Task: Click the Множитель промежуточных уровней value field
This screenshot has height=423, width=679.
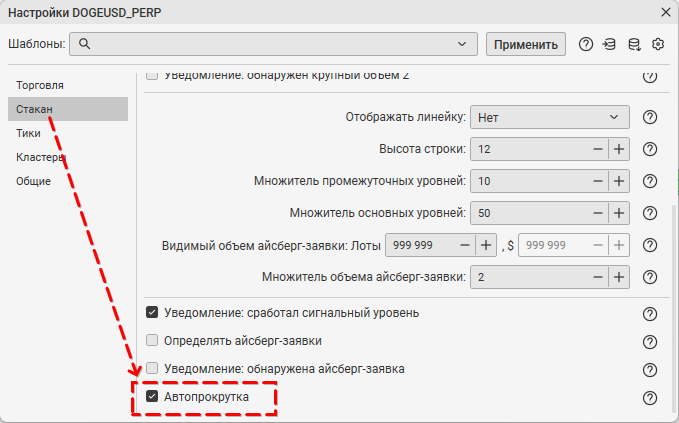Action: [x=530, y=181]
